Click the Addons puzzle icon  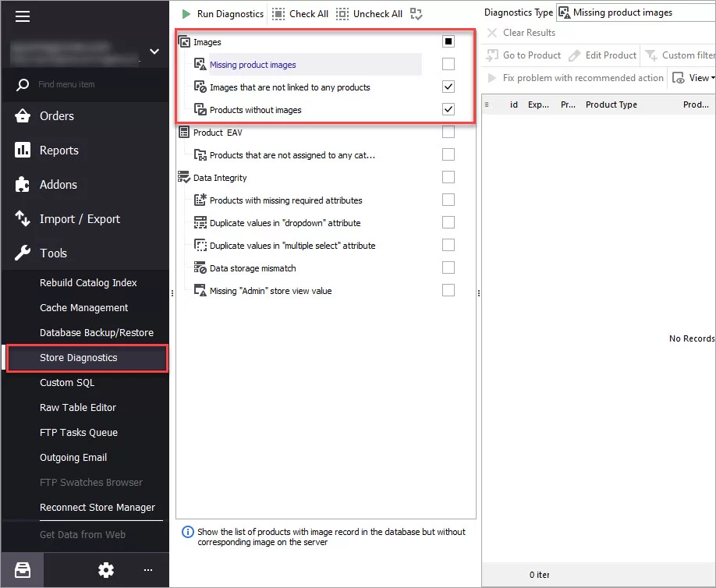(23, 185)
